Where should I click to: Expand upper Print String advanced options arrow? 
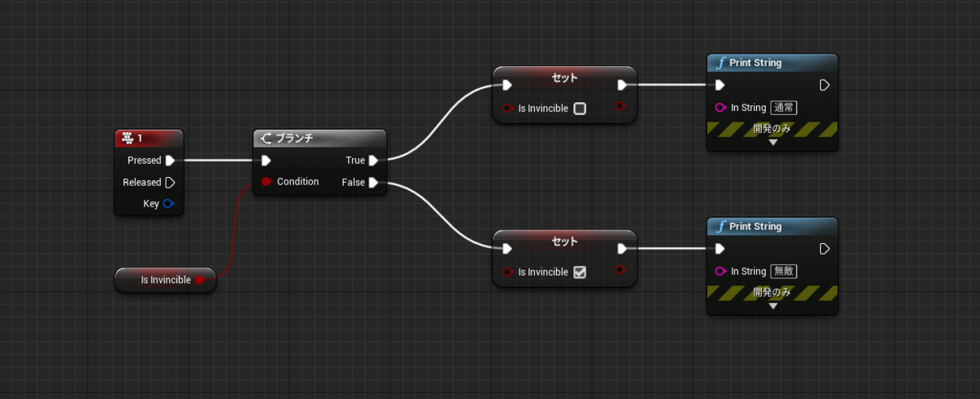[773, 142]
